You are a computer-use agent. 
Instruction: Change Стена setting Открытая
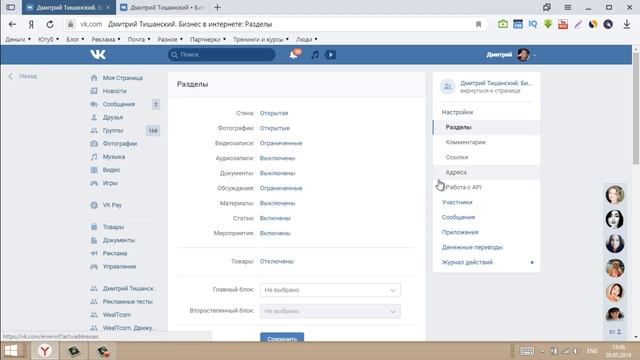(x=274, y=113)
